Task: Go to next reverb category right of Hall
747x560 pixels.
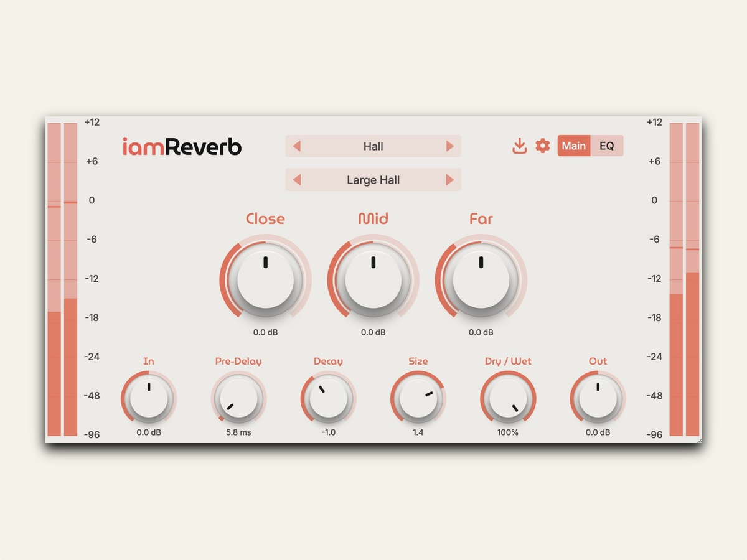Action: 450,146
